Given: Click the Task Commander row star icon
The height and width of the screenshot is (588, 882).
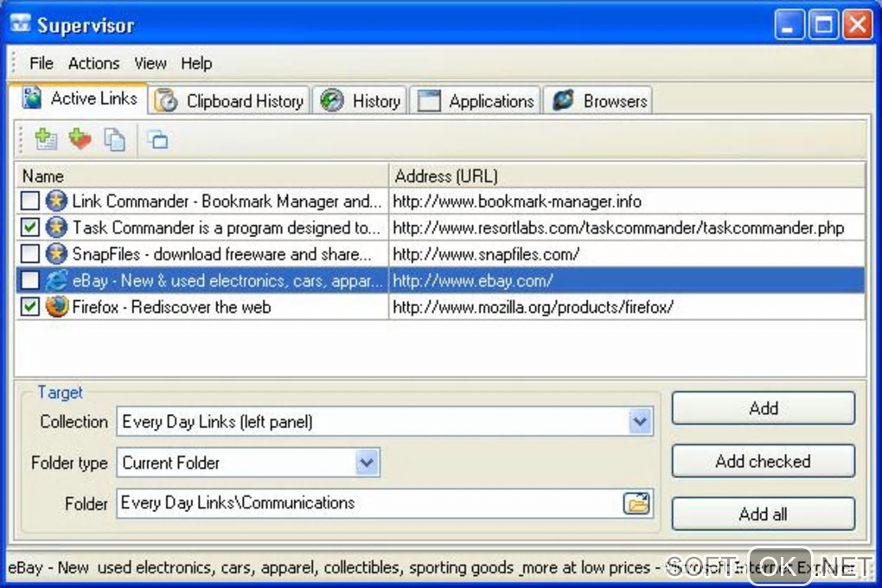Looking at the screenshot, I should 56,227.
